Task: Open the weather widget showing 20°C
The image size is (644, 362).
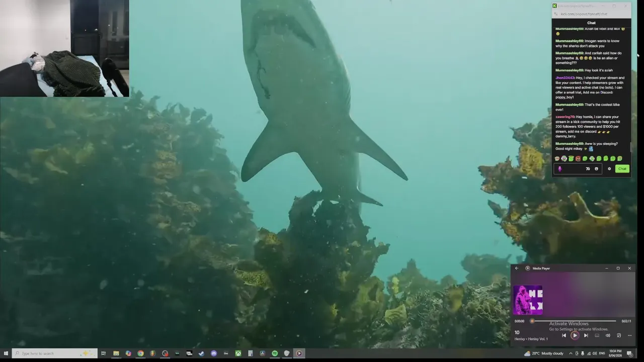Action: (544, 353)
